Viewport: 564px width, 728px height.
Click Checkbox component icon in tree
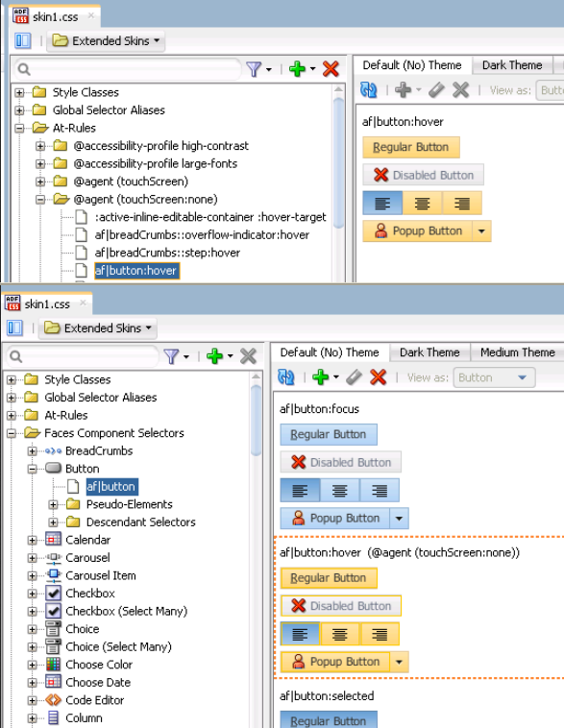point(54,593)
